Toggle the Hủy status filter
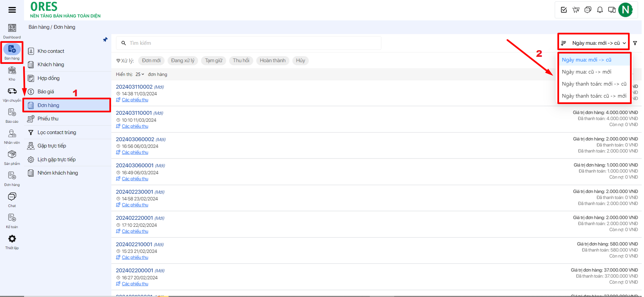 point(300,61)
